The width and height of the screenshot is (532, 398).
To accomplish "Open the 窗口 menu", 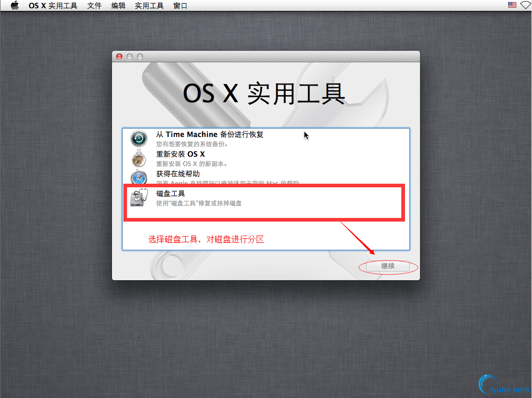I will click(x=180, y=6).
